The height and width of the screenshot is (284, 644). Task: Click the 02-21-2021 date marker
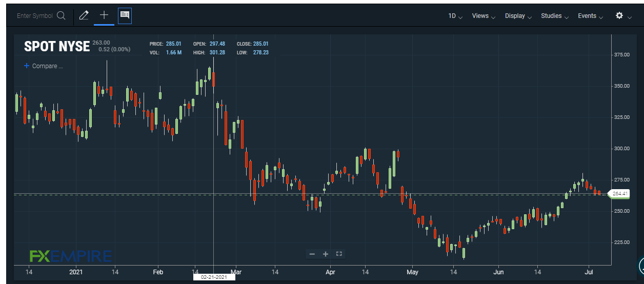point(213,277)
